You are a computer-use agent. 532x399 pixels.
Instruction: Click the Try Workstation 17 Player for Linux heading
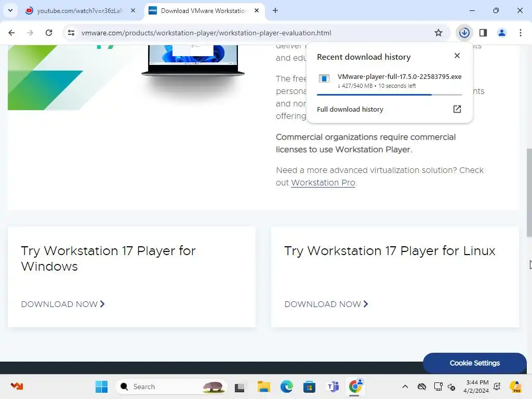pos(390,251)
